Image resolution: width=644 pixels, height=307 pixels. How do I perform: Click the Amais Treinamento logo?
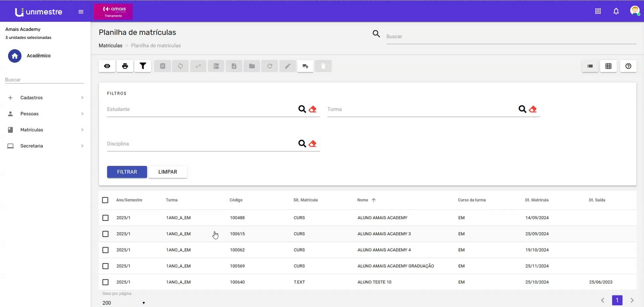click(x=113, y=12)
